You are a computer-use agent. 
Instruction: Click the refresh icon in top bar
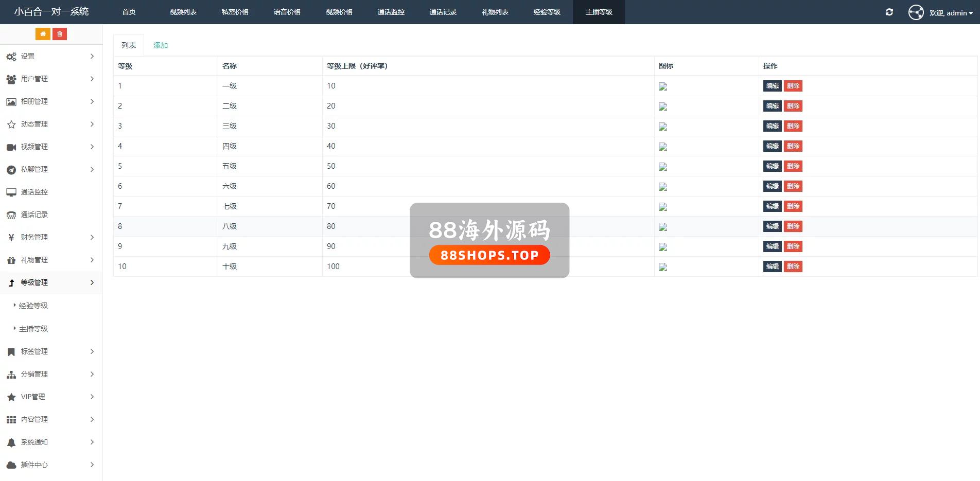click(889, 12)
